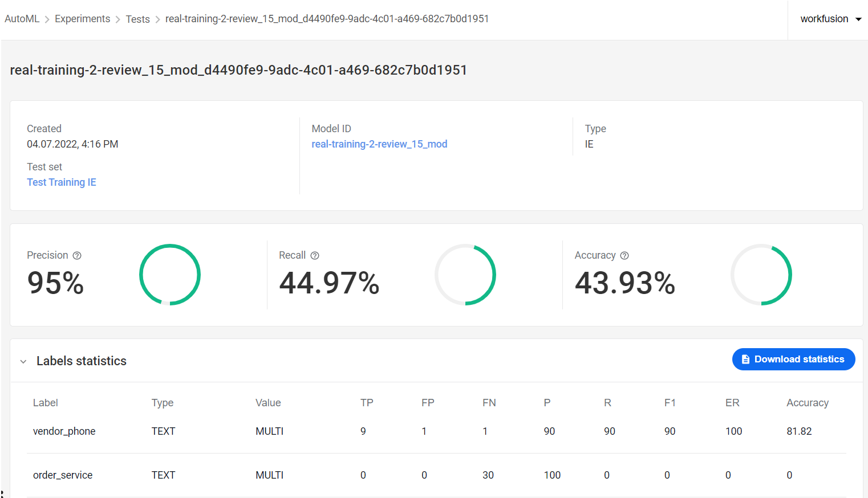Click the Accuracy help question-mark icon
868x498 pixels.
[x=624, y=256]
